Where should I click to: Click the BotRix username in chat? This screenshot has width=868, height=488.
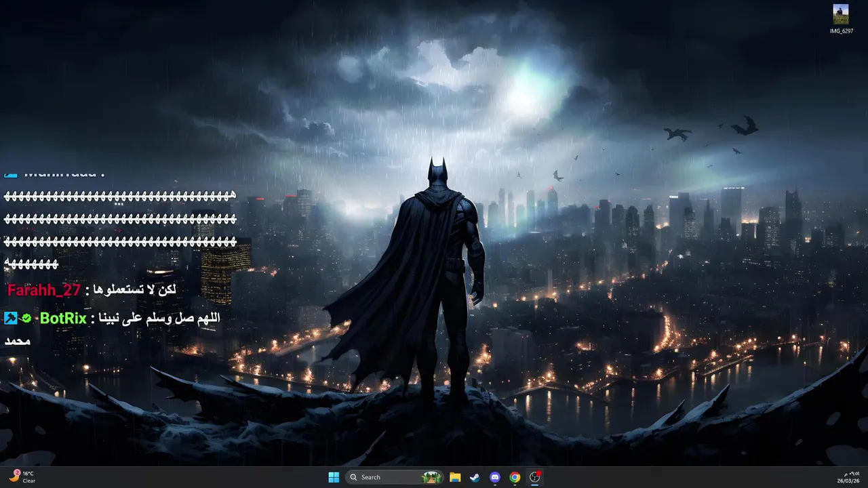pos(63,318)
